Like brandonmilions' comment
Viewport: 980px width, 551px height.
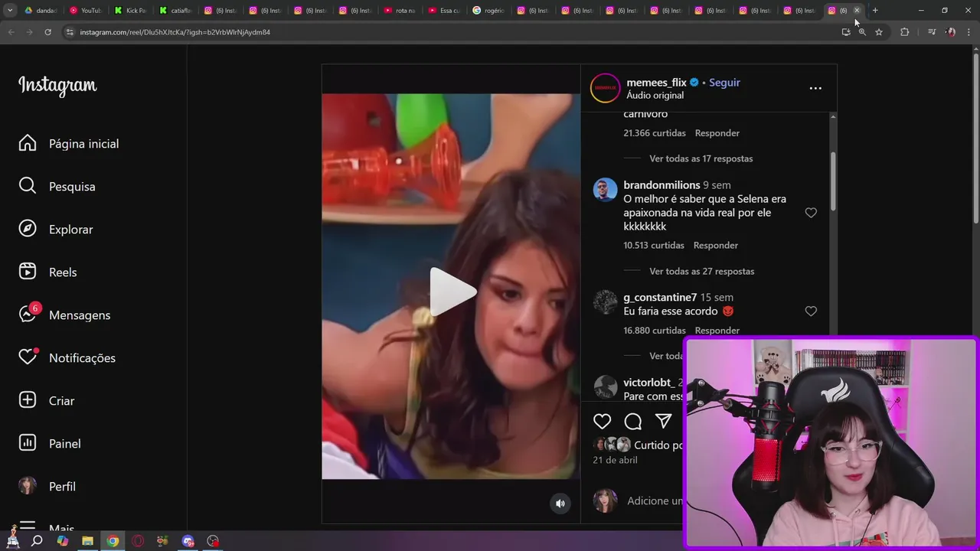(811, 213)
